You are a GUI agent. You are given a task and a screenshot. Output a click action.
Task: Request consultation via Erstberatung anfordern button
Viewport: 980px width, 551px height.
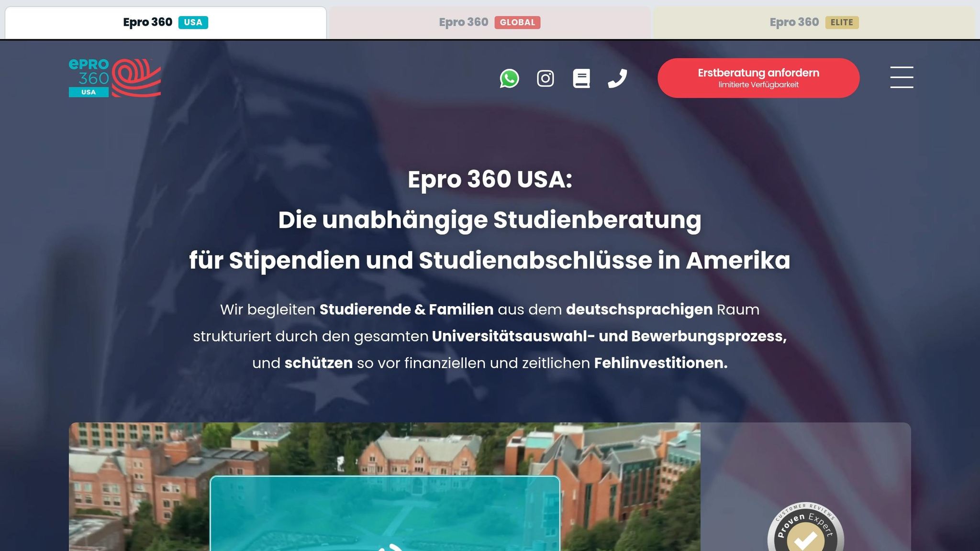758,78
